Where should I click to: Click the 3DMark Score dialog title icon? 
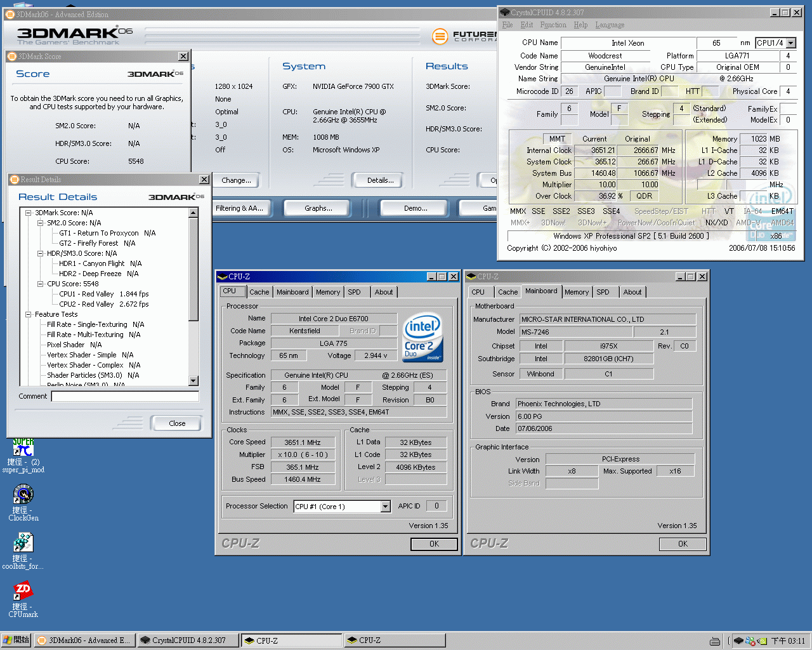[x=12, y=56]
